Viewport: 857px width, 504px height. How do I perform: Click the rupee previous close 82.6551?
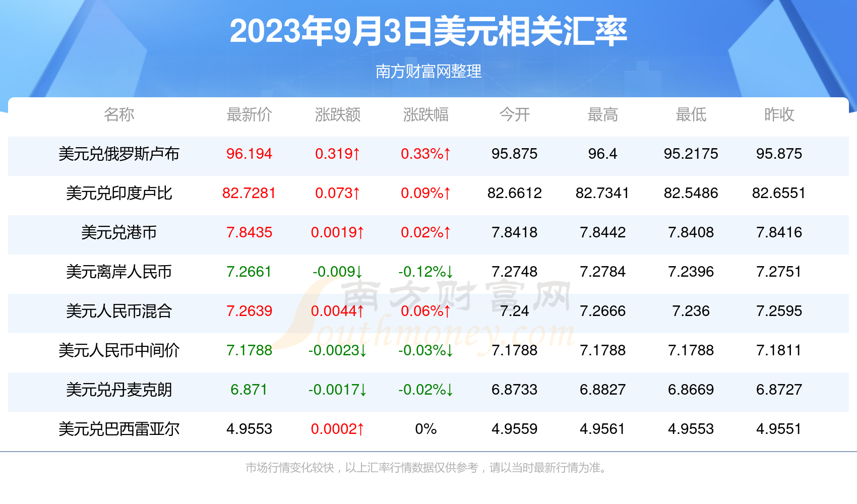[779, 193]
